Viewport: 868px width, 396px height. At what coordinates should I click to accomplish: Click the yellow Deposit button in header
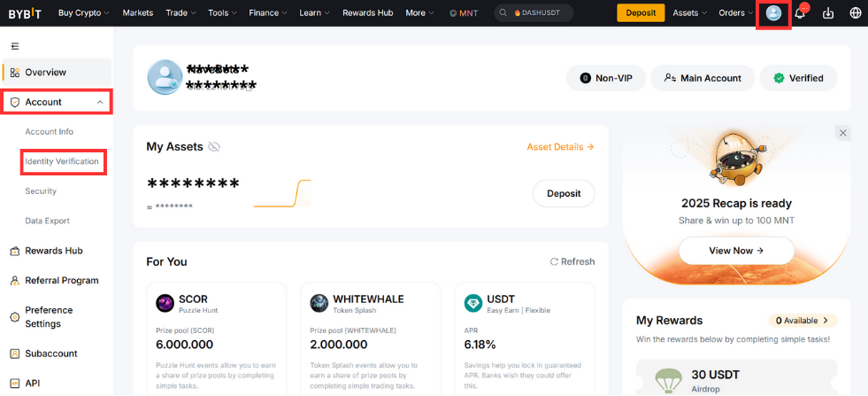click(641, 12)
